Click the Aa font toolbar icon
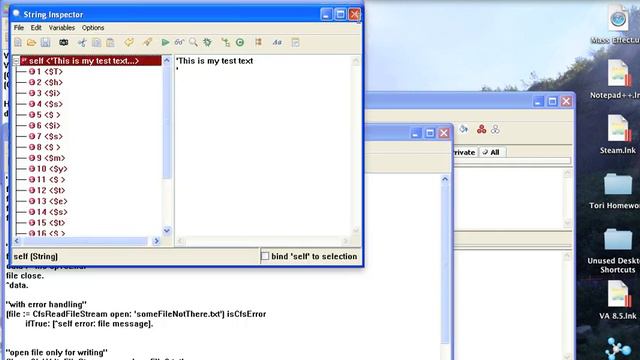Image resolution: width=640 pixels, height=360 pixels. click(x=277, y=42)
